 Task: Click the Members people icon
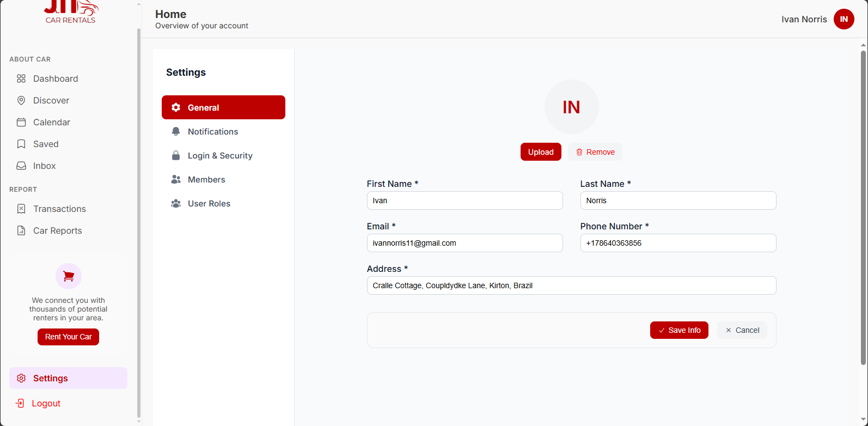(x=176, y=179)
